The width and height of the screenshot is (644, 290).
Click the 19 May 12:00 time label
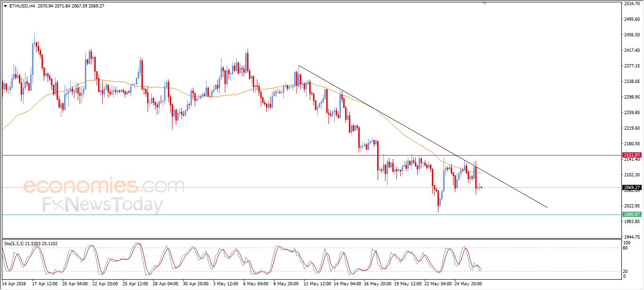point(407,284)
